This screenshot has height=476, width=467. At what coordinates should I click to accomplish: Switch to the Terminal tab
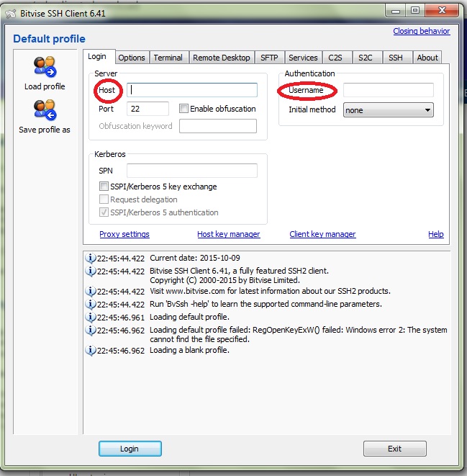(x=168, y=58)
